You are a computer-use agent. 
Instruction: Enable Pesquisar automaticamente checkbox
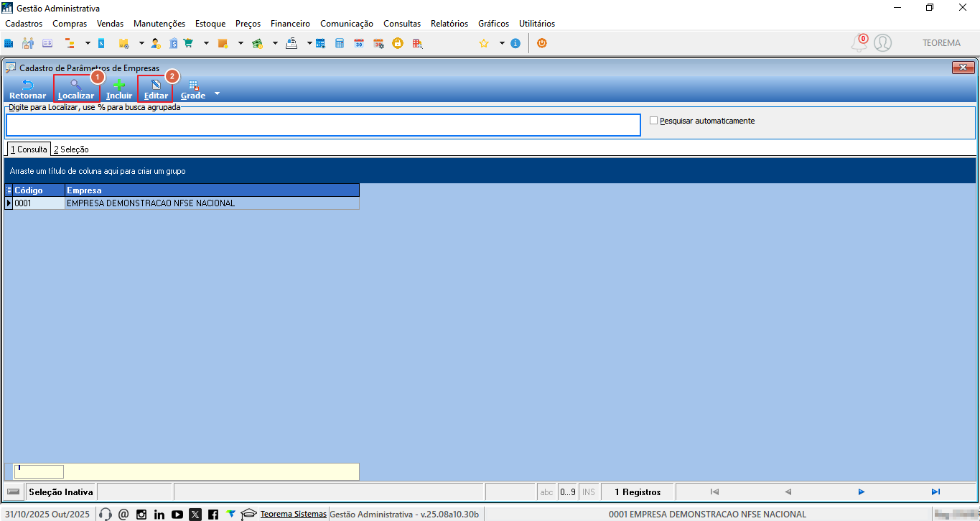[x=653, y=121]
